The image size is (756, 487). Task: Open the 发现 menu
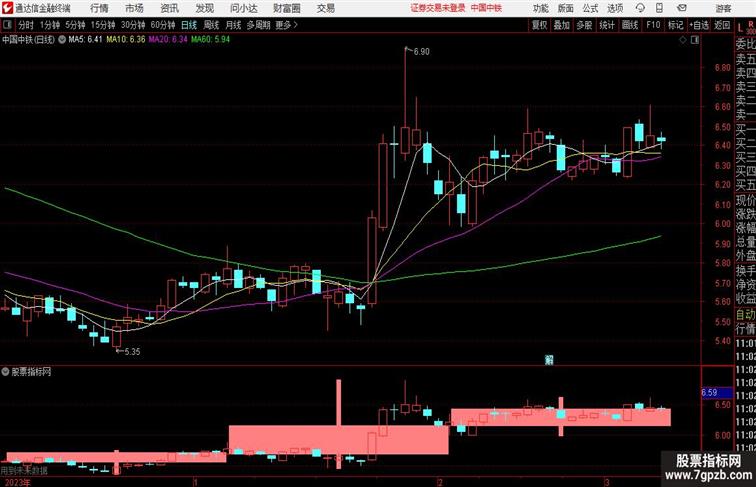coord(204,8)
